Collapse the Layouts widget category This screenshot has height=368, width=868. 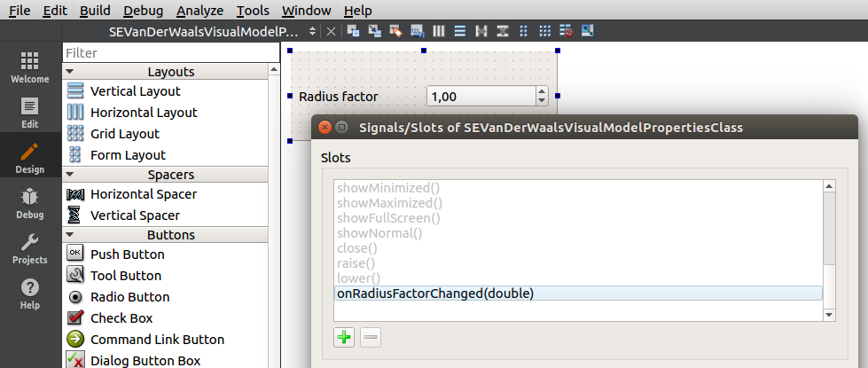tap(70, 72)
